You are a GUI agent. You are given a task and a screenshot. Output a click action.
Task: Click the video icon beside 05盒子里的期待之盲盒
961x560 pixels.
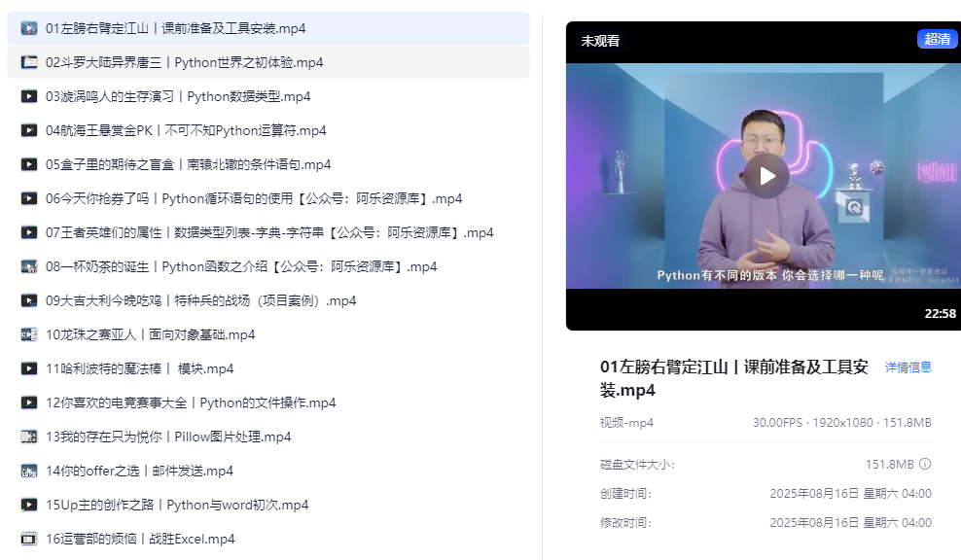coord(29,164)
